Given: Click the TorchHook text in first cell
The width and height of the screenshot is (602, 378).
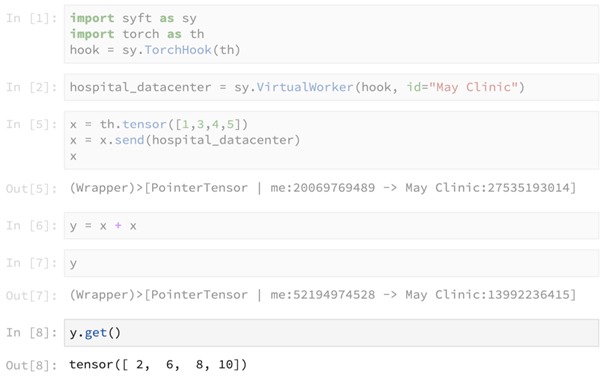Looking at the screenshot, I should [178, 50].
